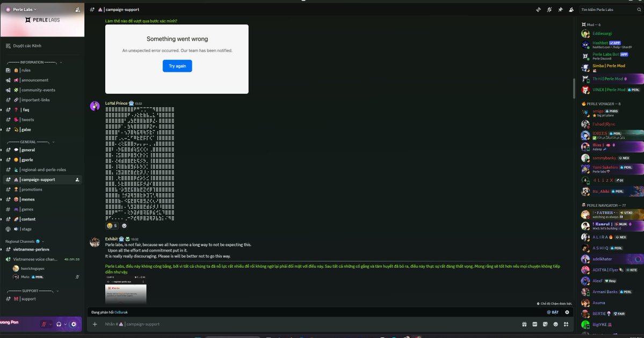Open the community-events channel
The width and height of the screenshot is (644, 338).
point(42,90)
